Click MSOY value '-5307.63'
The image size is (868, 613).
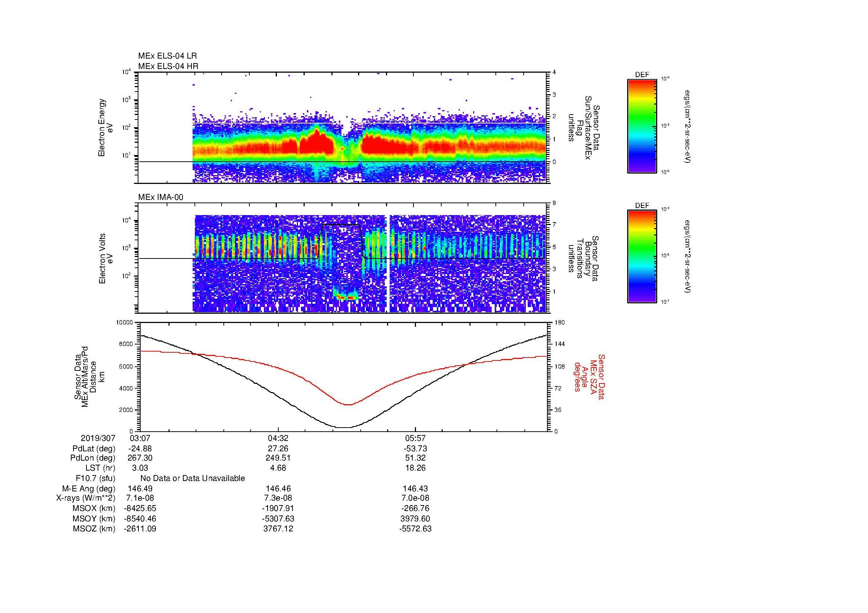tap(278, 518)
